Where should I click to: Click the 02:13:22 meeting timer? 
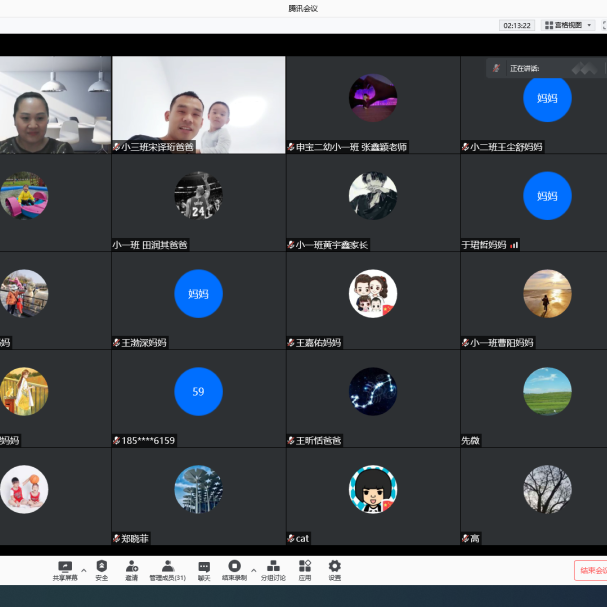point(517,25)
